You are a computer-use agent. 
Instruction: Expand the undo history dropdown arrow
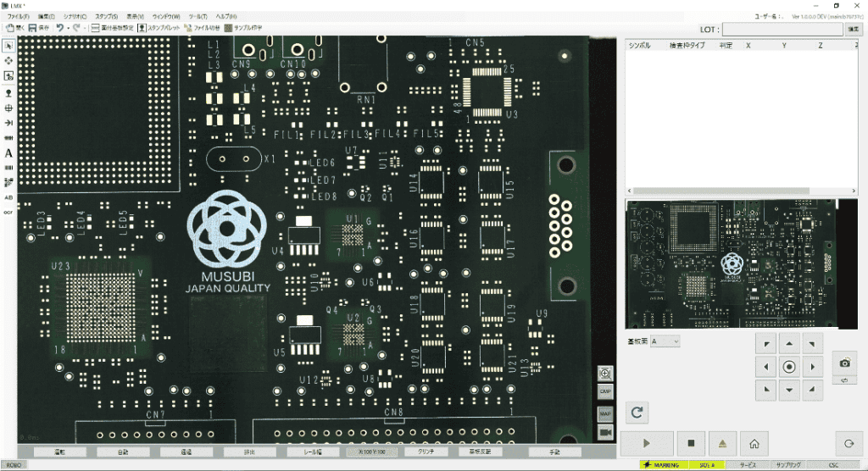[x=69, y=28]
